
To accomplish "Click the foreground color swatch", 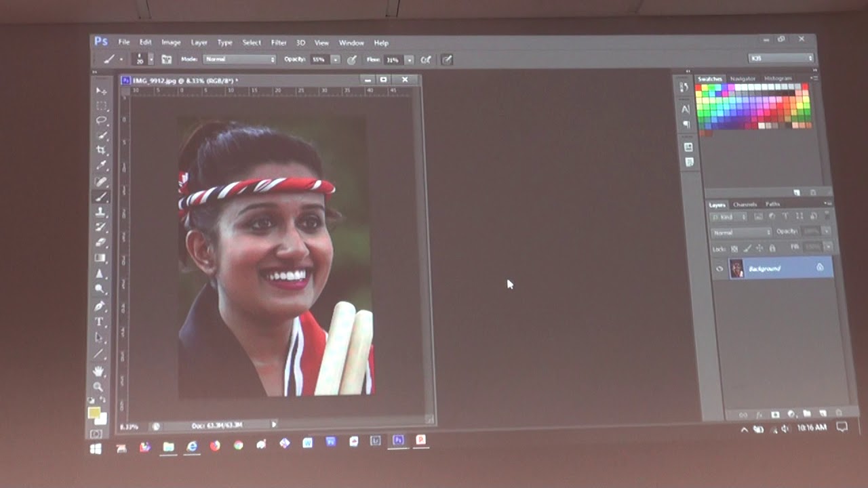I will 93,413.
